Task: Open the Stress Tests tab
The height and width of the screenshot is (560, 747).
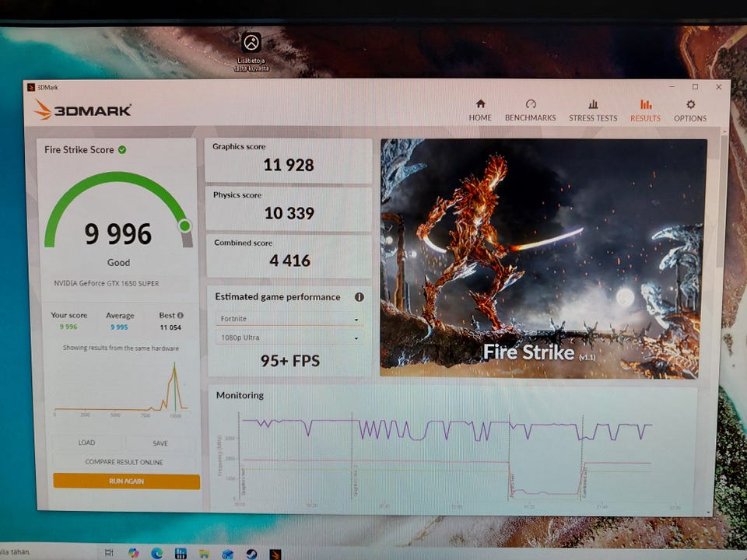Action: (x=593, y=110)
